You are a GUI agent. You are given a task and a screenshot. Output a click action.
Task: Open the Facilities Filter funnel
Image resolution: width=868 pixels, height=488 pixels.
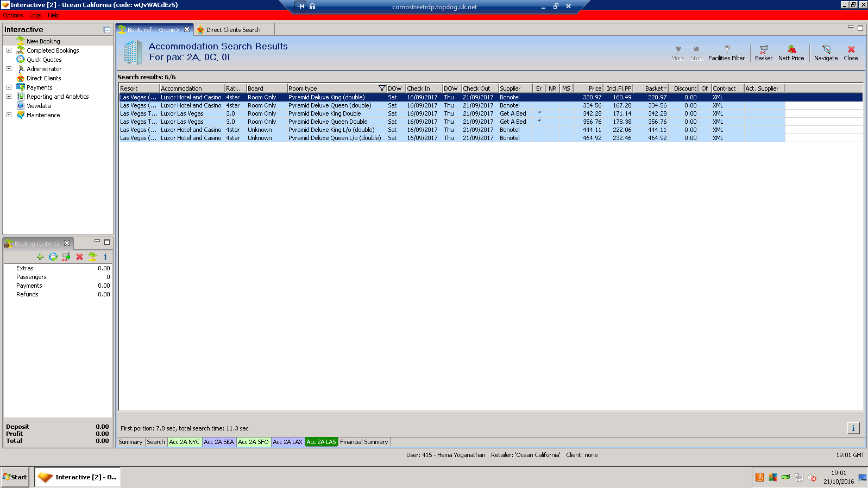[x=726, y=53]
